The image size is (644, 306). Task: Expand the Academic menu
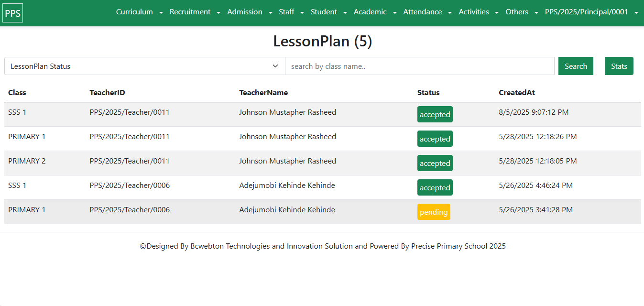point(375,12)
